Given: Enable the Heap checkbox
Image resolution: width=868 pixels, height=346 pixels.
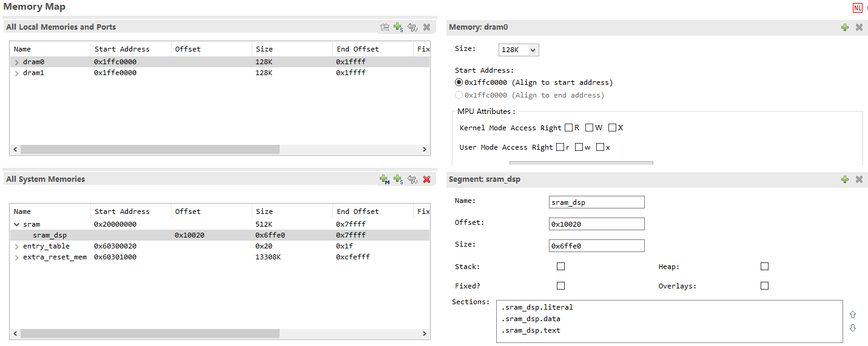Looking at the screenshot, I should tap(764, 267).
